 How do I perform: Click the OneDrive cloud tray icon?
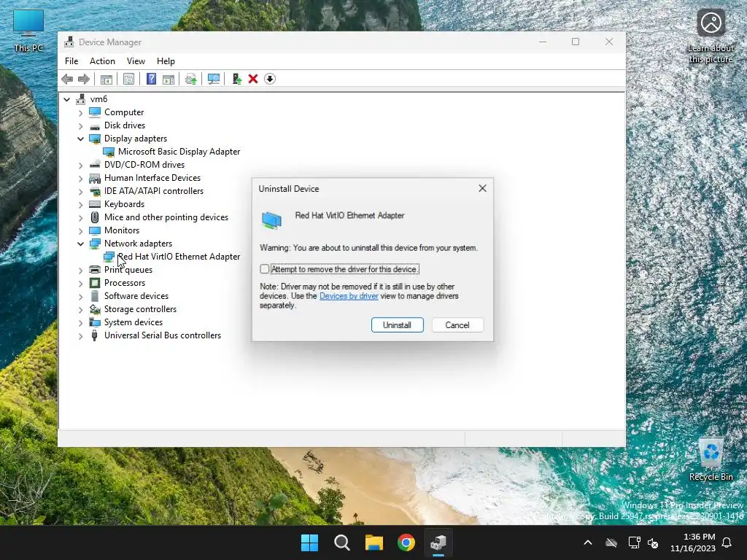pos(611,542)
